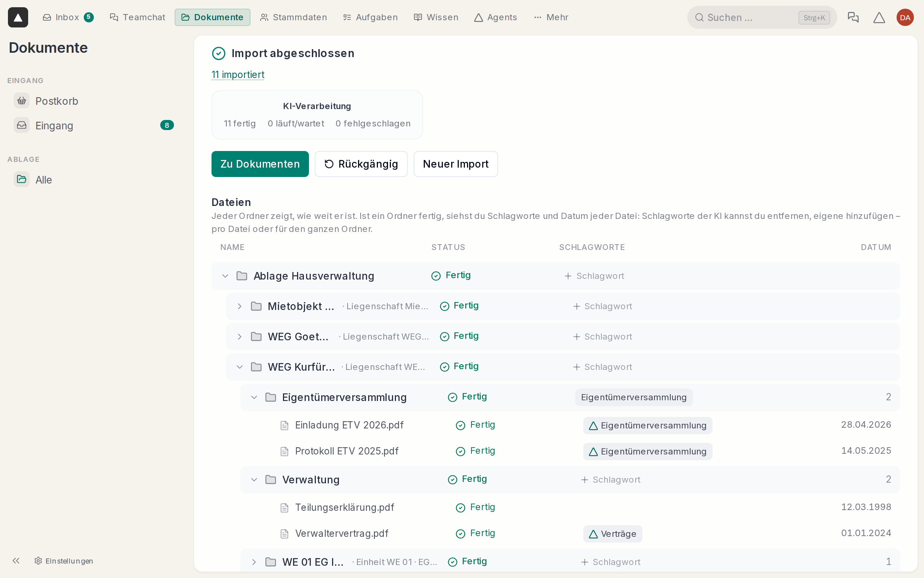The height and width of the screenshot is (578, 924).
Task: Click Eigentümerversammlung tag on Einladung ETV 2026.pdf
Action: pyautogui.click(x=648, y=425)
